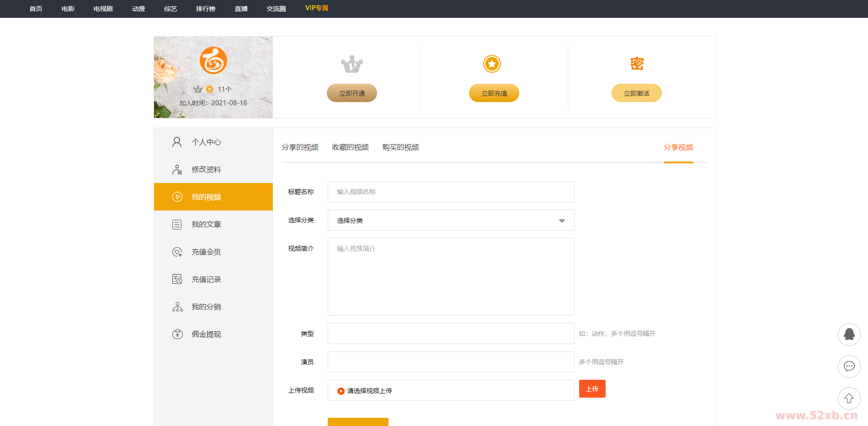Click the orange 密 card key icon

tap(637, 64)
